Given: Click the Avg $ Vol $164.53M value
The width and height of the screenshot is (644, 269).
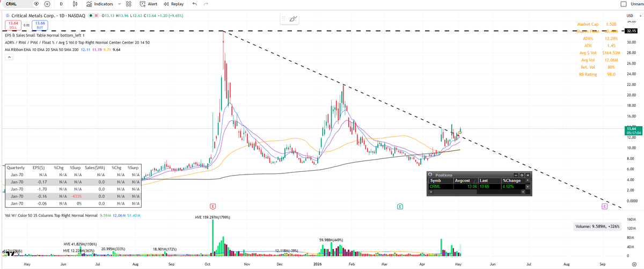Looking at the screenshot, I should tap(611, 53).
